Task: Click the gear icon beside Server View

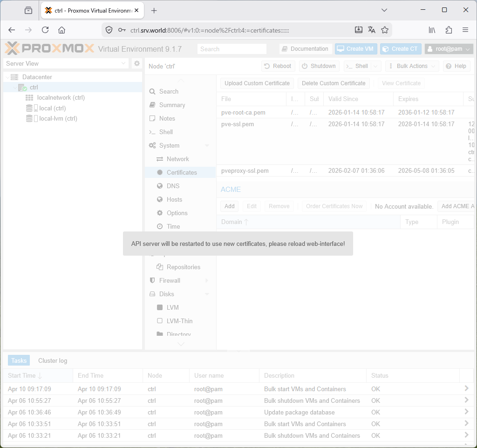Action: click(x=137, y=63)
